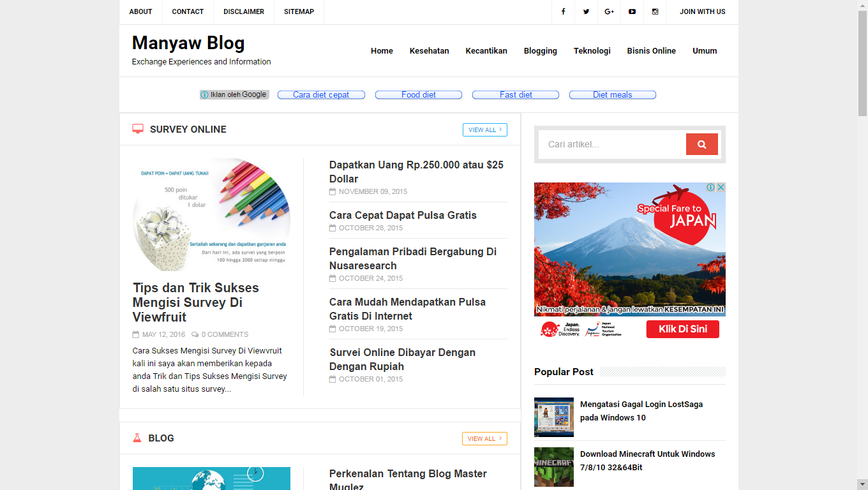Image resolution: width=868 pixels, height=490 pixels.
Task: Open Survei Online Dibayar Dengan Rupiah post
Action: coord(402,359)
